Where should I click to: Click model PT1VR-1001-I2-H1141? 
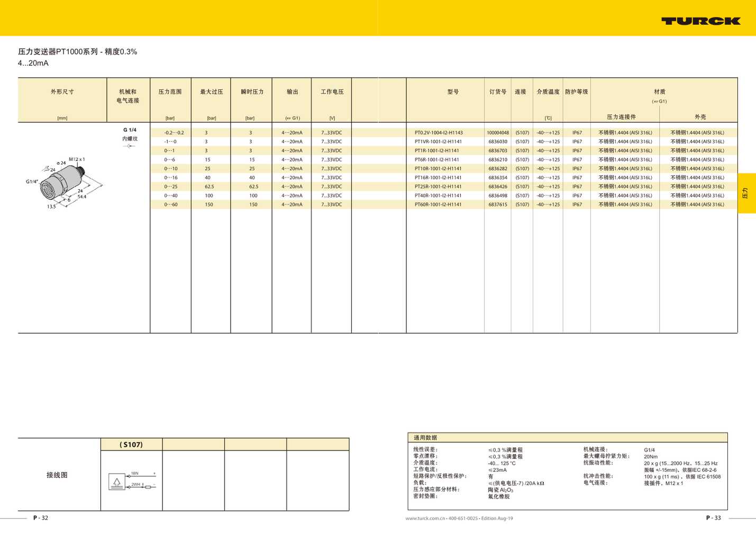tap(438, 142)
